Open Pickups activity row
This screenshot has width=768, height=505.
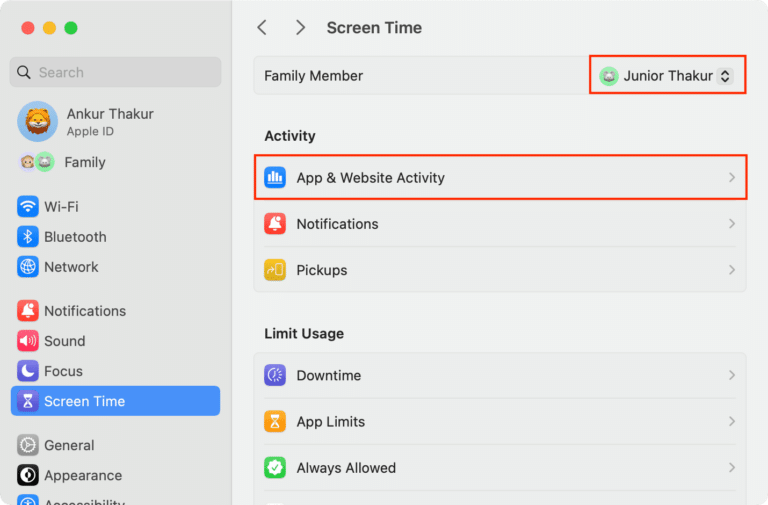pyautogui.click(x=500, y=270)
